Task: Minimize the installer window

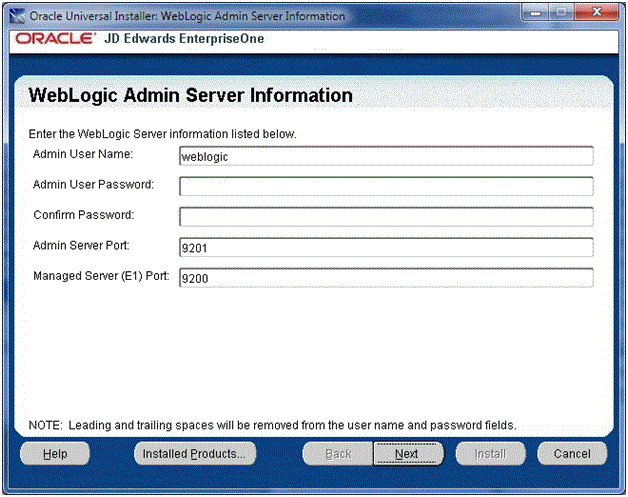Action: pyautogui.click(x=535, y=13)
